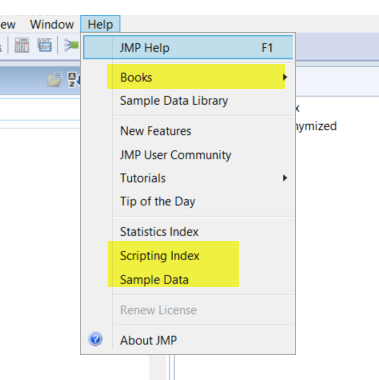Click the open folder icon
The height and width of the screenshot is (380, 379).
click(x=54, y=80)
